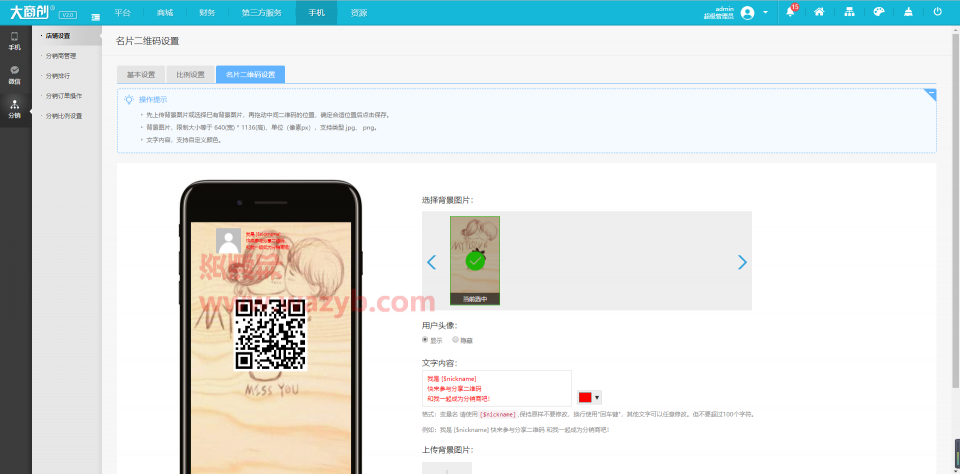Collapse the tips panel using its corner icon
960x474 pixels.
coord(931,94)
